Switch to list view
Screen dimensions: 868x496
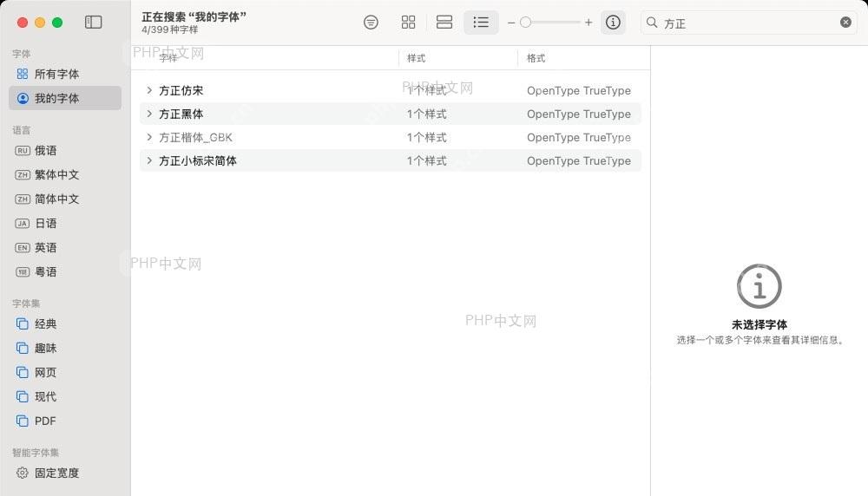point(481,23)
